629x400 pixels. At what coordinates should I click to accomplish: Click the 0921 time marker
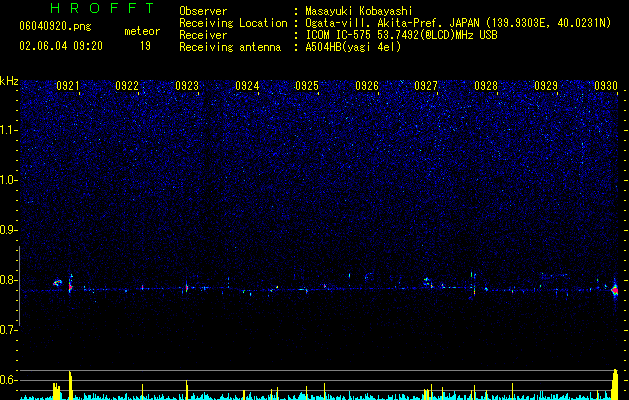point(67,86)
